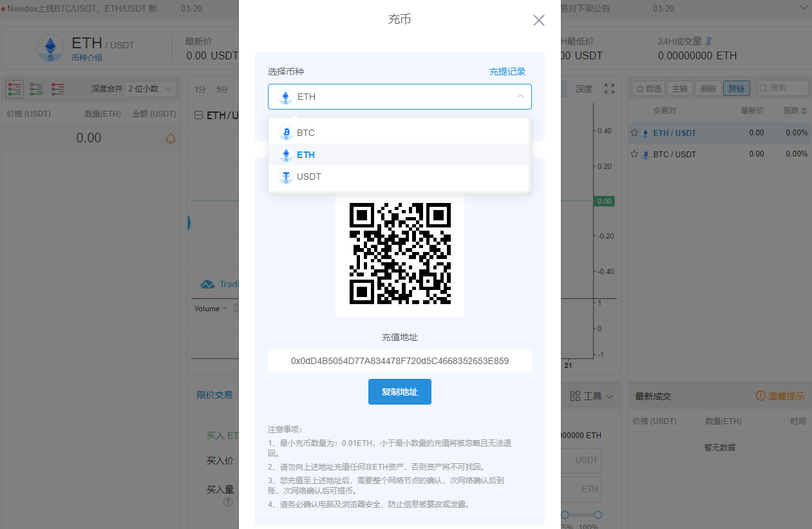Click the USDT coin icon in dropdown
The height and width of the screenshot is (529, 812).
[285, 177]
